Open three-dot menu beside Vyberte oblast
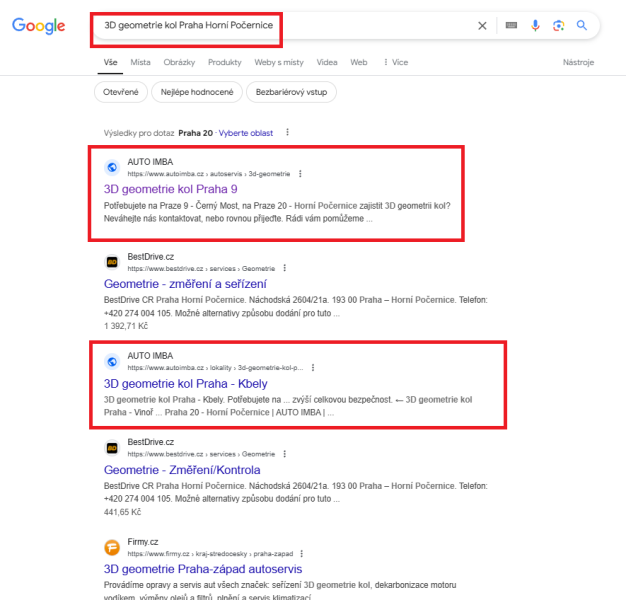Screen dimensions: 626x600 tap(287, 132)
